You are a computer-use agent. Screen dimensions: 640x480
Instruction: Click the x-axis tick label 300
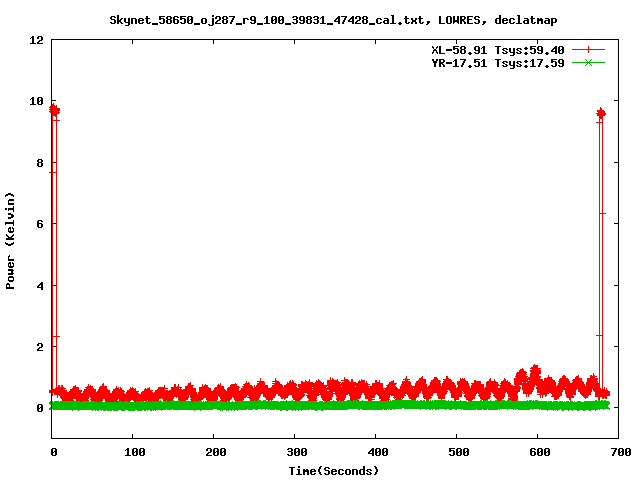(x=297, y=452)
